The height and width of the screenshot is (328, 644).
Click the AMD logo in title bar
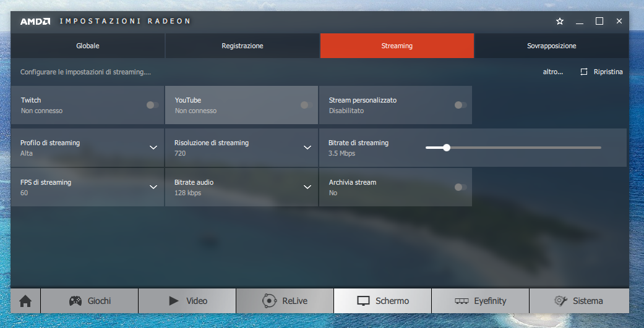[35, 22]
